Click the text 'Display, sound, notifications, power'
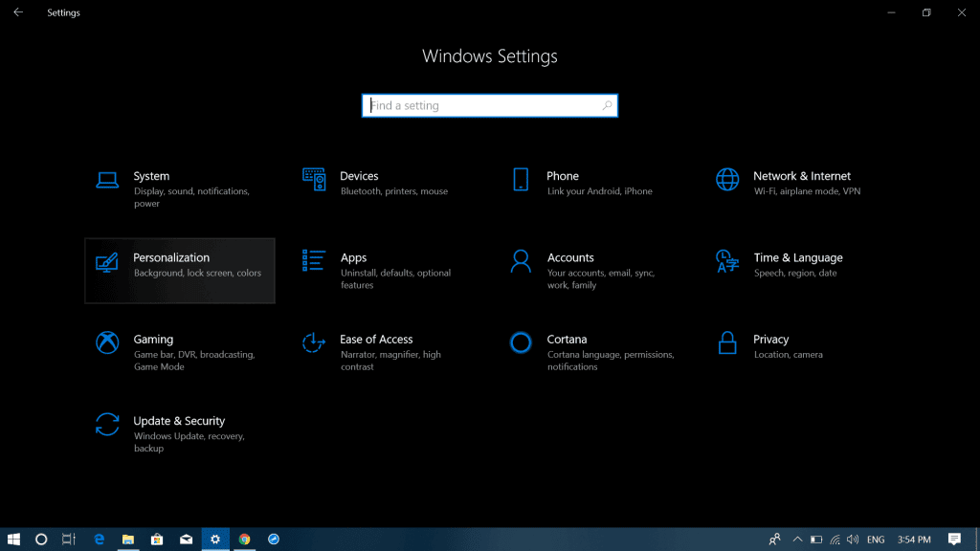This screenshot has height=551, width=980. [x=191, y=197]
